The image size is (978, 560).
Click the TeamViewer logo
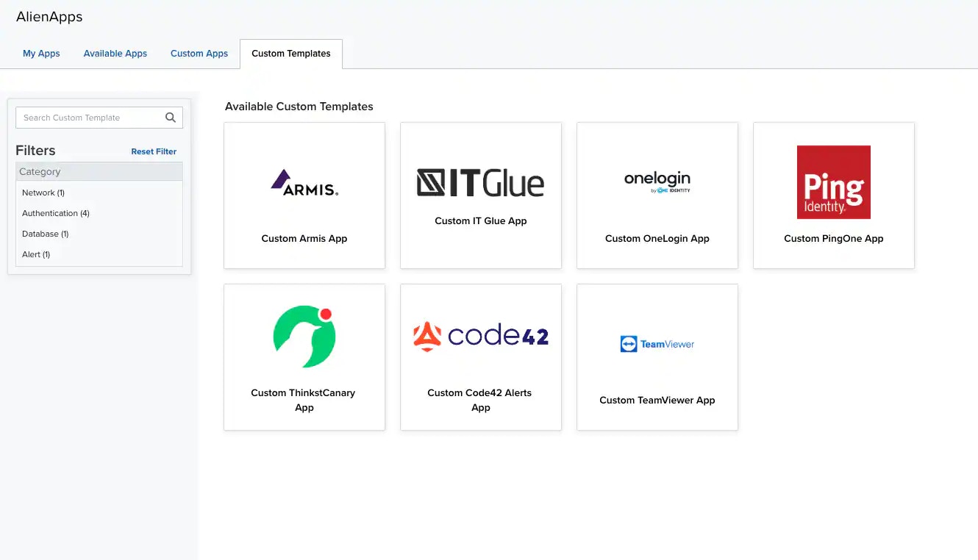(657, 344)
